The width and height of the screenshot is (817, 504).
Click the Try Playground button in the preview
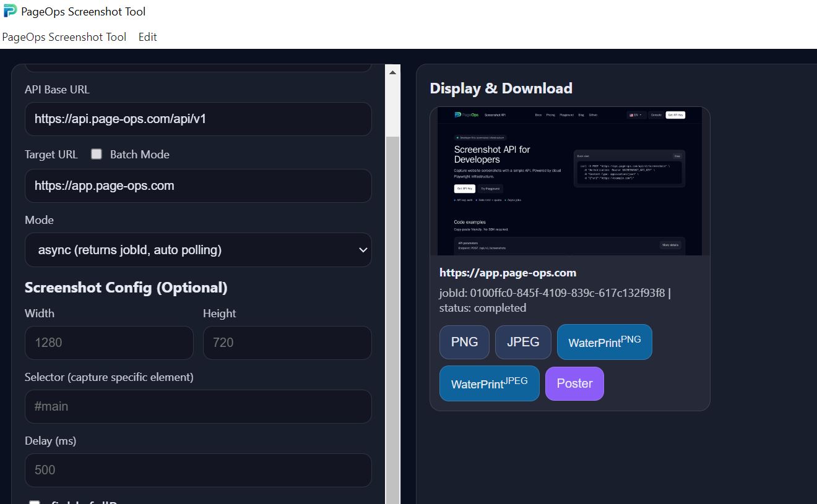point(491,189)
